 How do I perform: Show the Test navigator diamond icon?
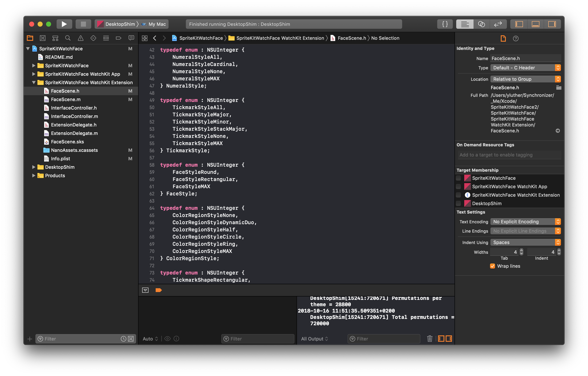(93, 38)
